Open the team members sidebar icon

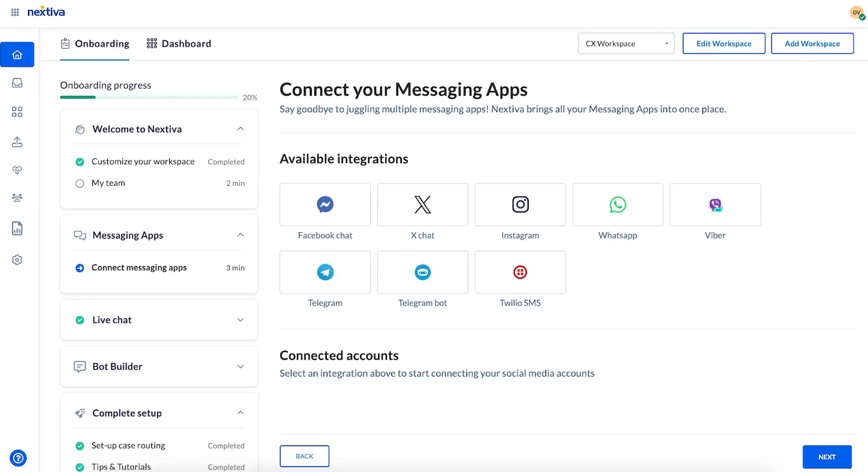(17, 198)
